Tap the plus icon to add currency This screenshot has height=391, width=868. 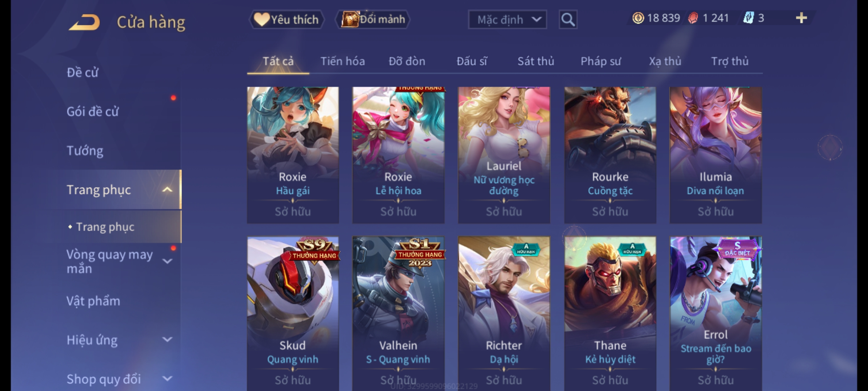click(x=801, y=18)
